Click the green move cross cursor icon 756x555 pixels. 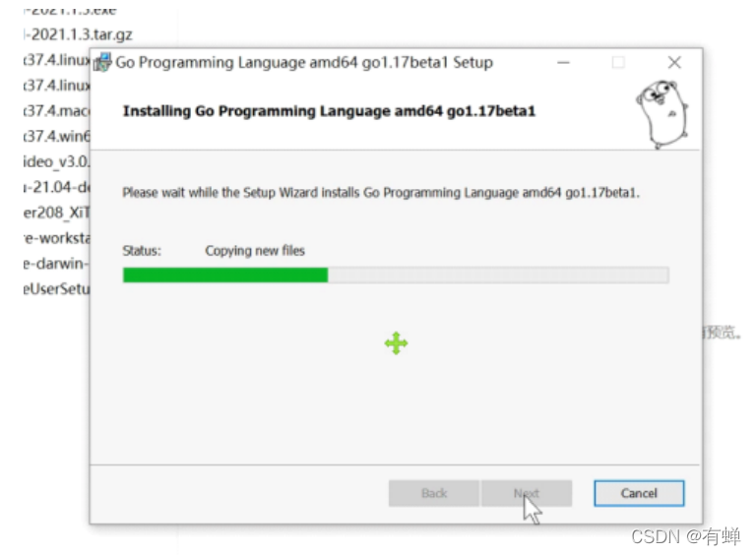pos(397,343)
